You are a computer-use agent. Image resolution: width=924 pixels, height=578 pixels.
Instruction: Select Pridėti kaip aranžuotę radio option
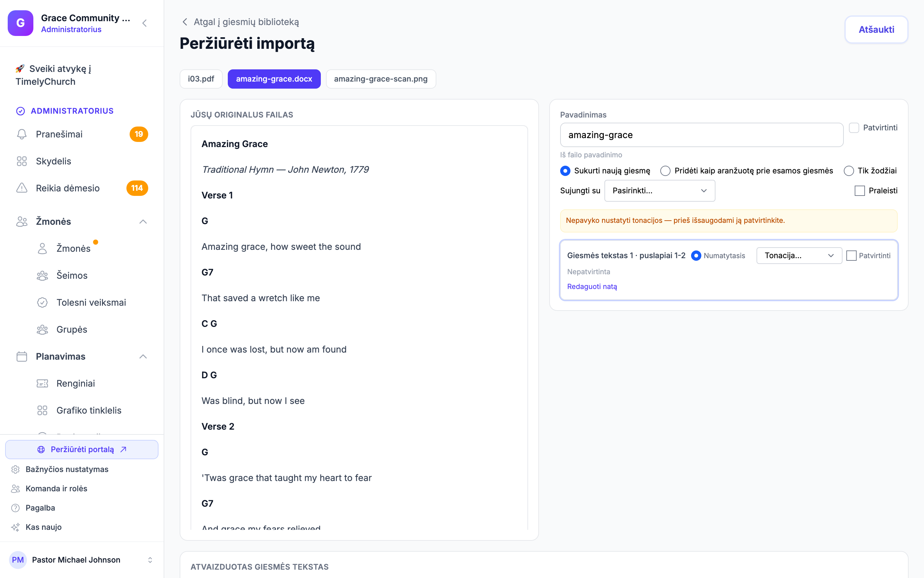(665, 171)
